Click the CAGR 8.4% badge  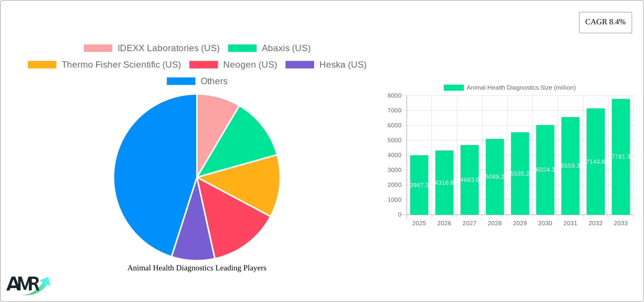click(x=605, y=22)
